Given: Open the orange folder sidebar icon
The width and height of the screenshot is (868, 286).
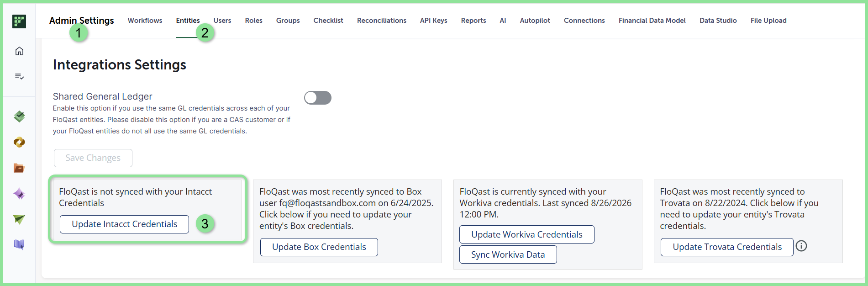Looking at the screenshot, I should coord(19,168).
